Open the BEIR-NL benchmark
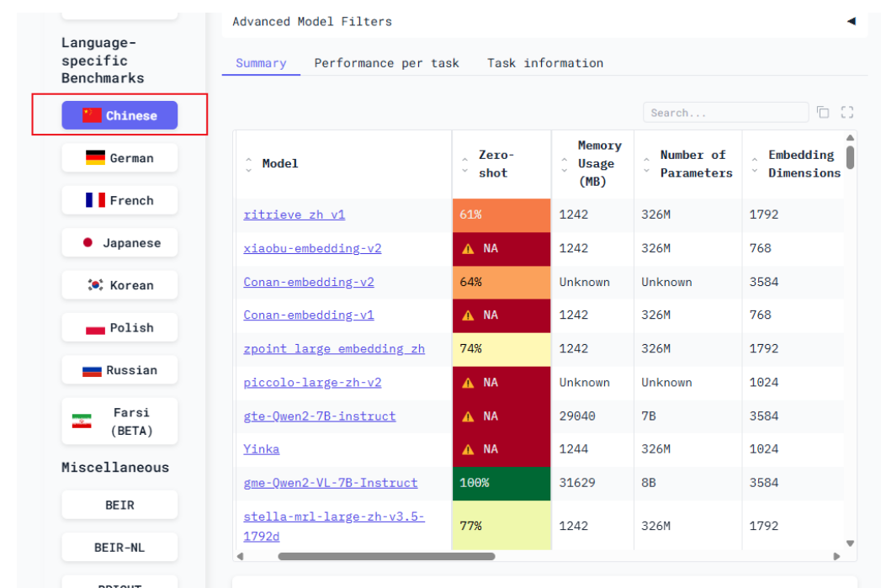 119,548
